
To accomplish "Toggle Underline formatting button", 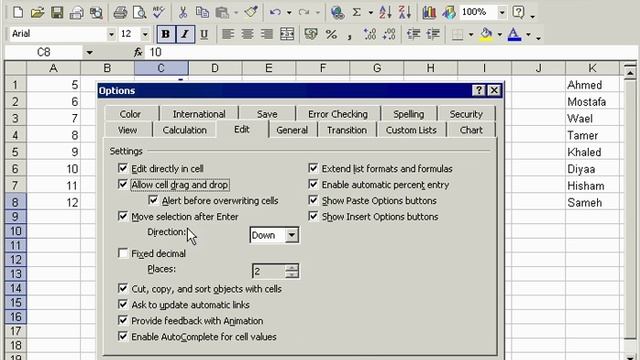I will pos(204,34).
